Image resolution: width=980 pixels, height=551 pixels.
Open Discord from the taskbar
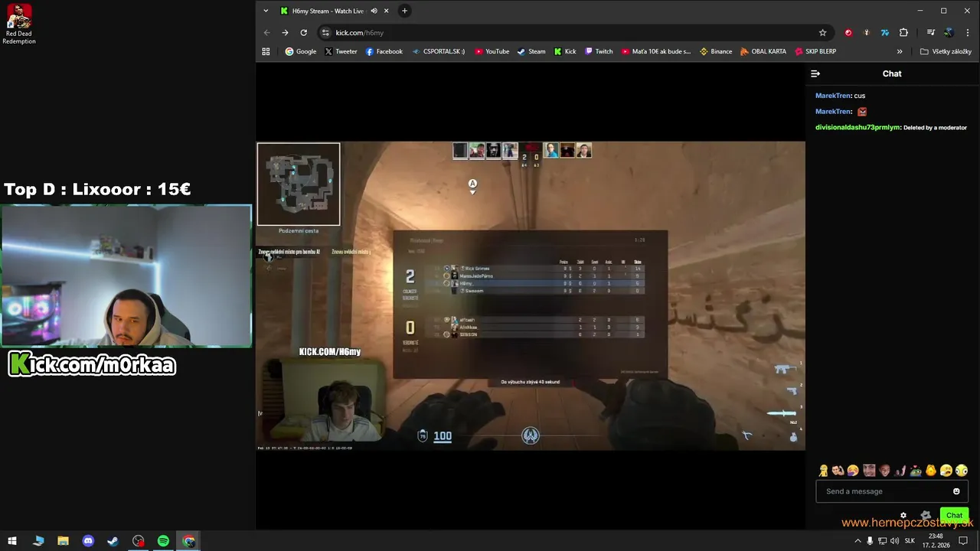click(x=88, y=541)
